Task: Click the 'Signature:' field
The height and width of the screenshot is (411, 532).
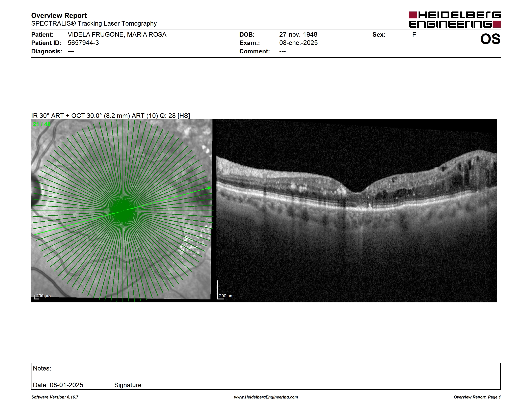Action: point(129,385)
